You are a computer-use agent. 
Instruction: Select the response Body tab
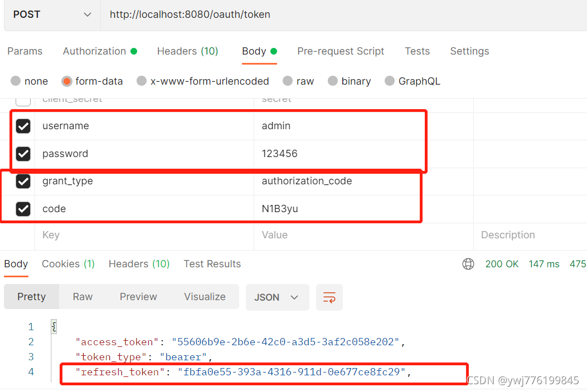(16, 264)
